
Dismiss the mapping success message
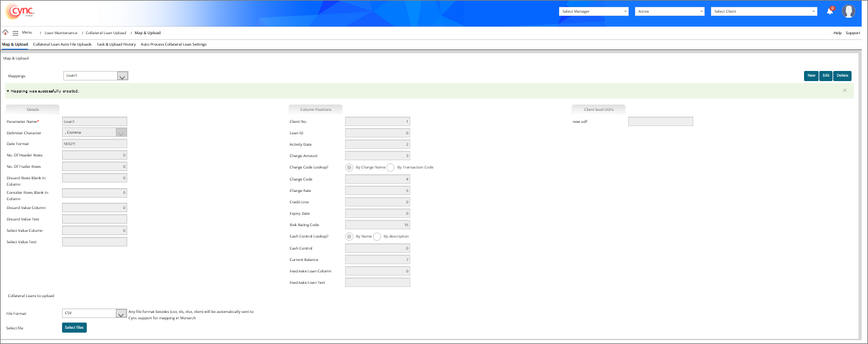click(x=844, y=91)
